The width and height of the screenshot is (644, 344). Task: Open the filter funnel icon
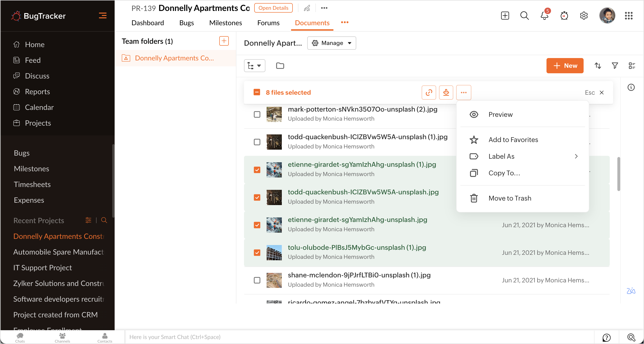click(x=615, y=66)
